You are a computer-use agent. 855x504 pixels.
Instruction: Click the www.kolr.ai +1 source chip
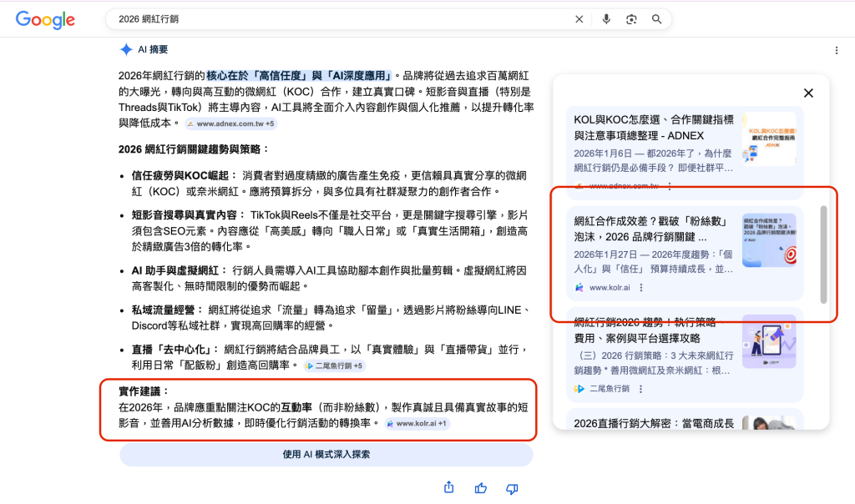pyautogui.click(x=417, y=424)
